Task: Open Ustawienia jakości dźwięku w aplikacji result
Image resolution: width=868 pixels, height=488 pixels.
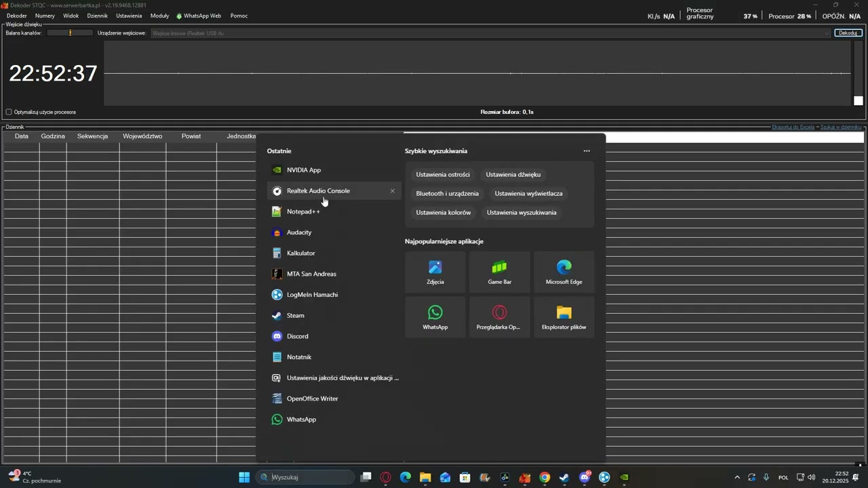Action: (x=334, y=378)
